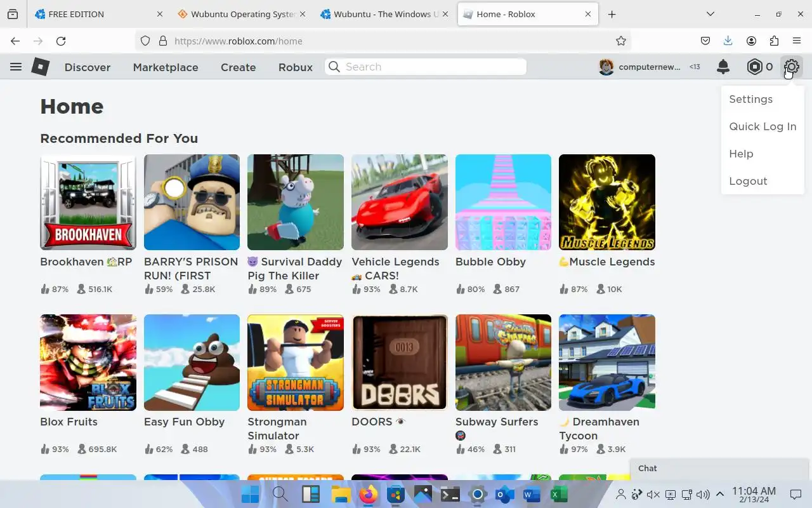
Task: Open the Chat panel
Action: [721, 469]
